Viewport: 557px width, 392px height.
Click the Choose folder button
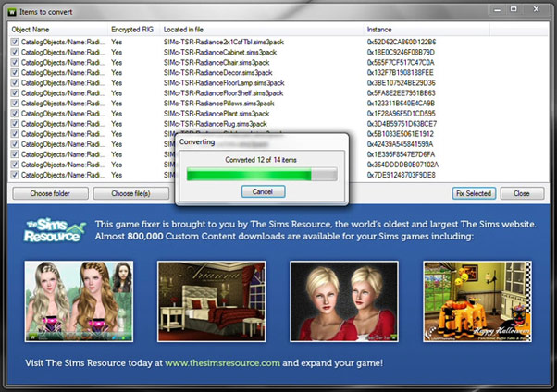pos(49,193)
